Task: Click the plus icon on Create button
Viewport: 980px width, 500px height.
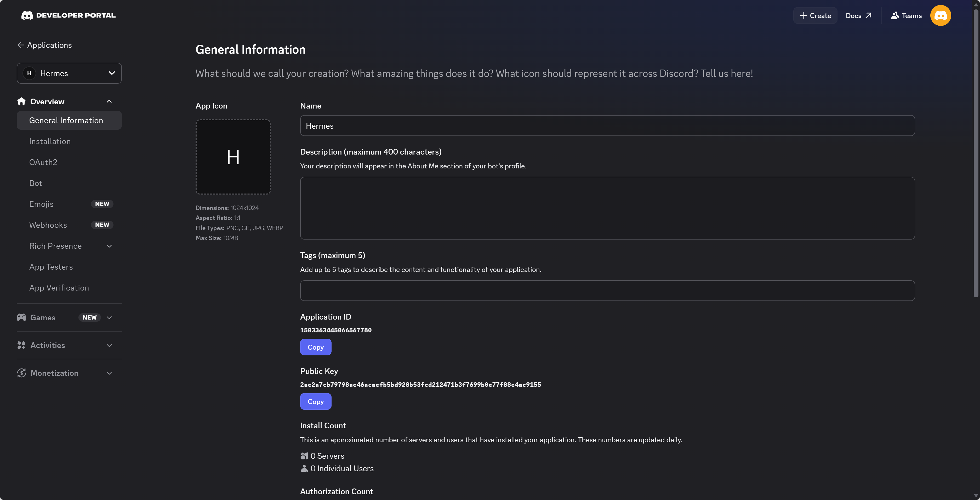Action: (x=804, y=16)
